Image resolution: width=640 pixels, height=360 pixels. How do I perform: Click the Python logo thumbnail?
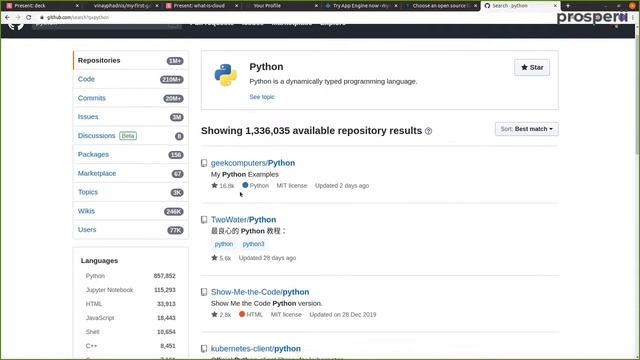[226, 75]
